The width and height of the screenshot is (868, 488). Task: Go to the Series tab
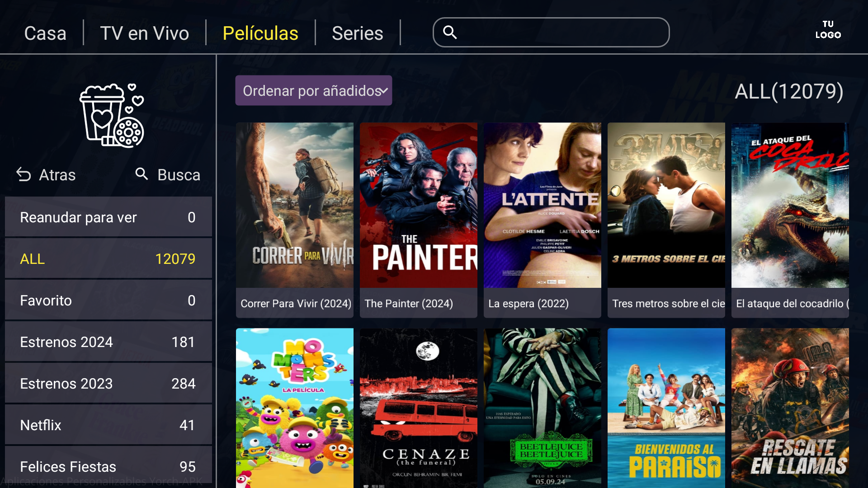click(357, 33)
